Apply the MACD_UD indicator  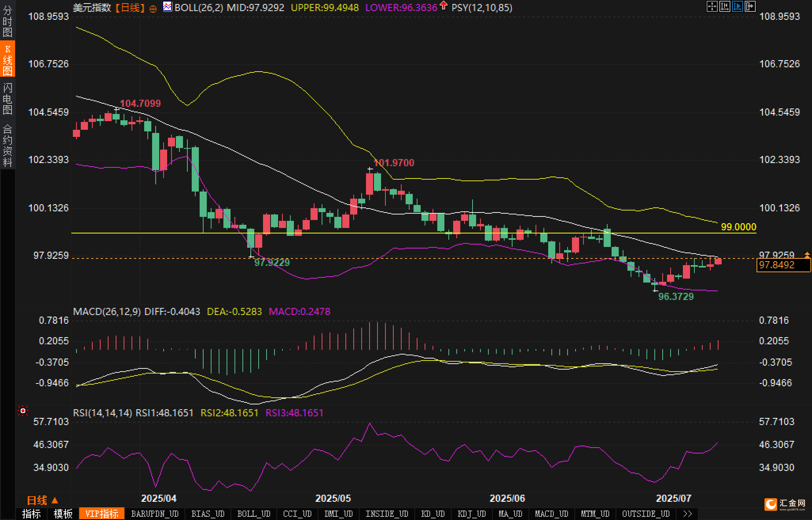[x=551, y=514]
